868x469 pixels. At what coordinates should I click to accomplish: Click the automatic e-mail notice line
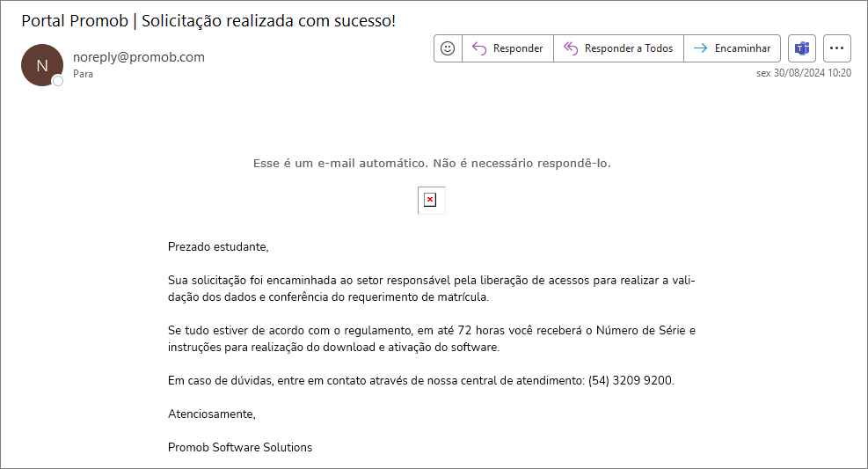pyautogui.click(x=432, y=164)
